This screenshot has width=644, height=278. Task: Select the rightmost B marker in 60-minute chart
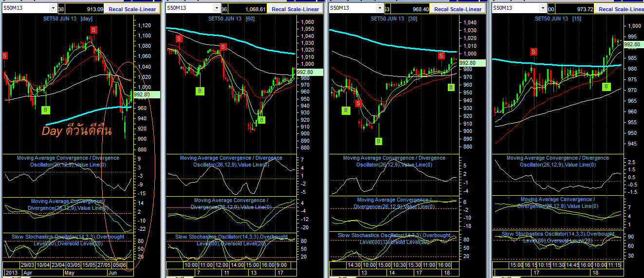(261, 119)
